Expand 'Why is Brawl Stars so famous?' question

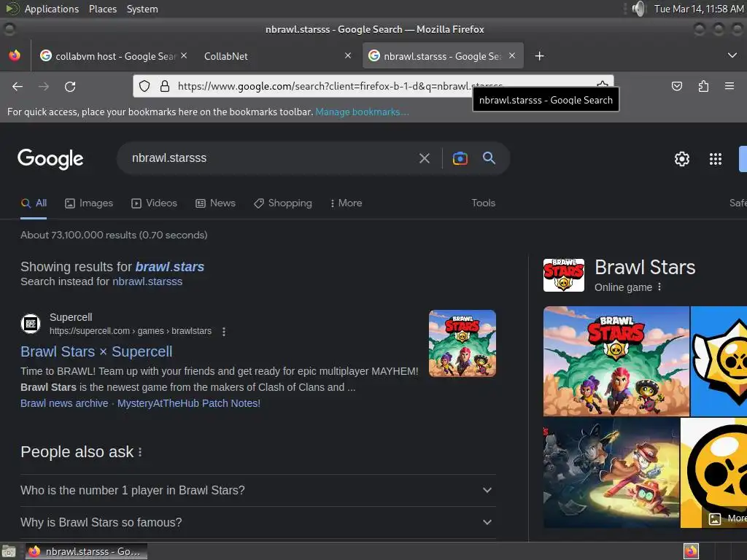pos(258,522)
